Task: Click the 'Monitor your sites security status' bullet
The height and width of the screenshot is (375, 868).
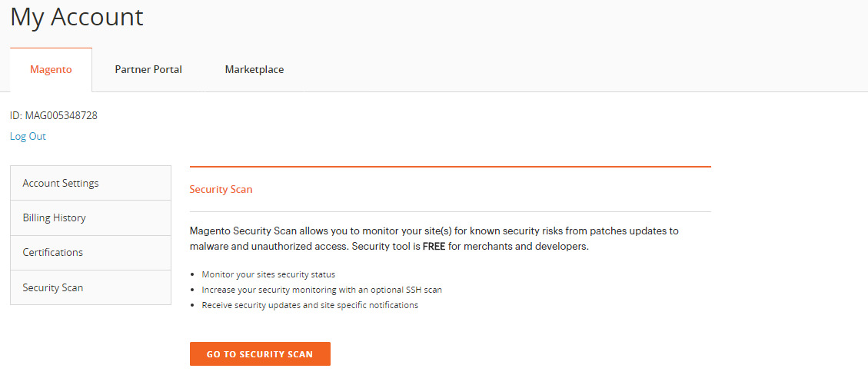Action: tap(268, 274)
